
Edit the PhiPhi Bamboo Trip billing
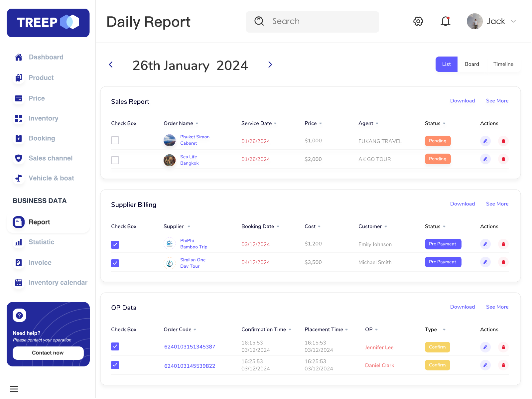coord(485,244)
